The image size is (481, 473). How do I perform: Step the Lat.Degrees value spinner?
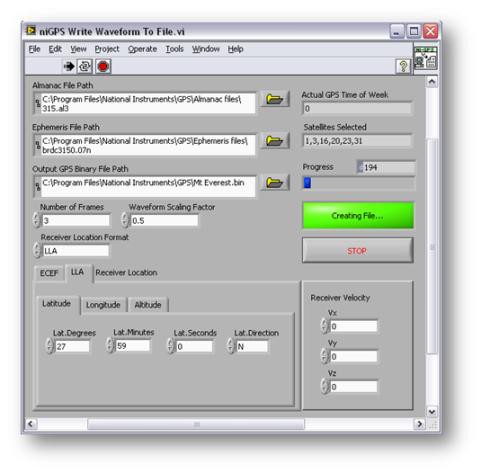pyautogui.click(x=49, y=346)
